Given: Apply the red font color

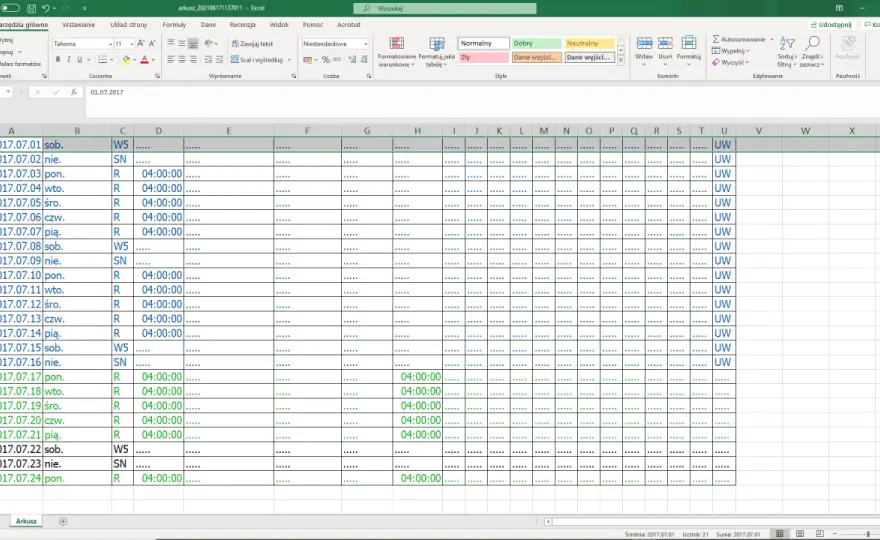Looking at the screenshot, I should coord(144,60).
